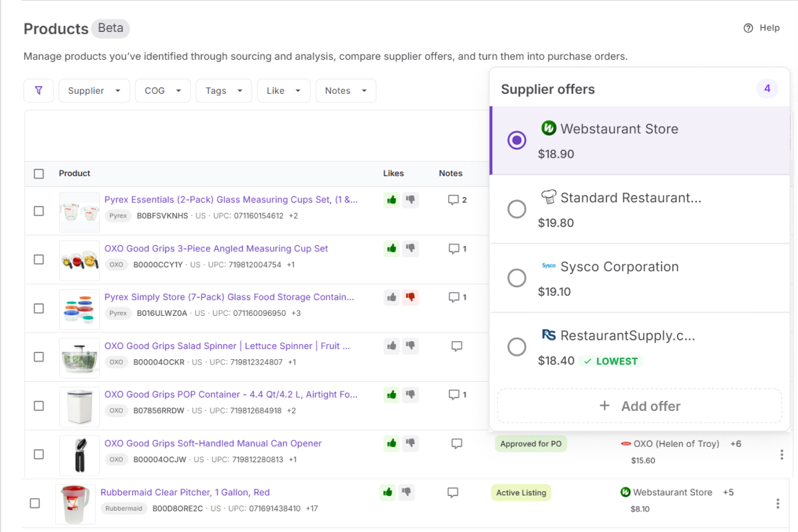Open notes icon for OXO Angled Measuring Cup
This screenshot has width=798, height=532.
click(454, 249)
